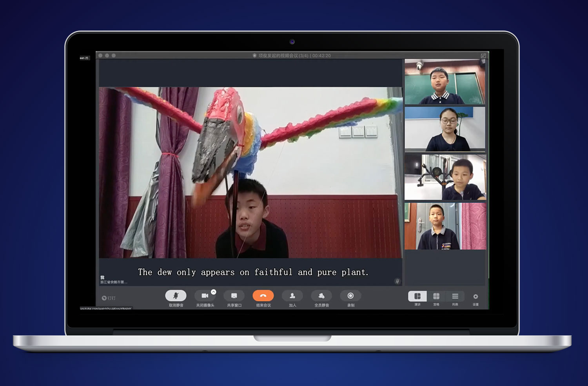The image size is (588, 386).
Task: Click the muted mic indicator on main video
Action: (397, 281)
